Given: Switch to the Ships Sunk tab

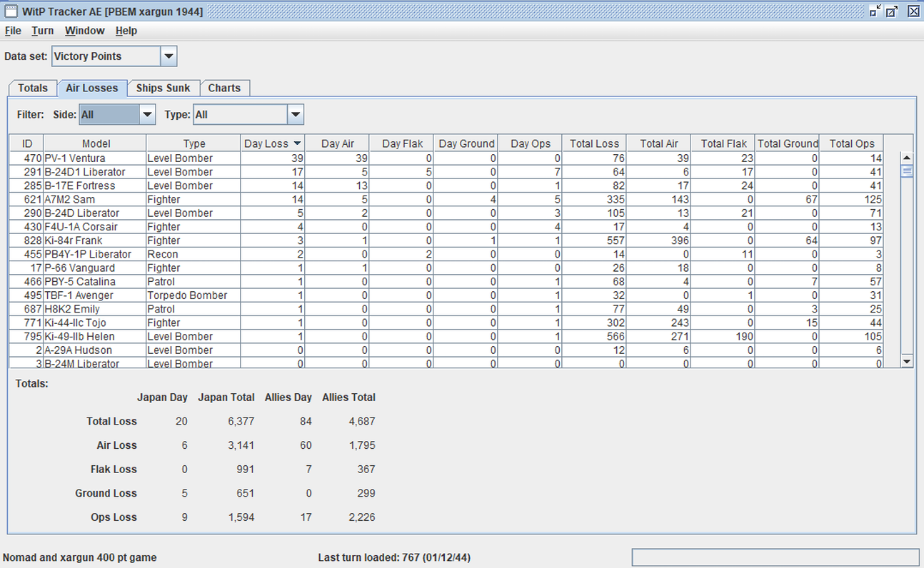Looking at the screenshot, I should [x=163, y=88].
